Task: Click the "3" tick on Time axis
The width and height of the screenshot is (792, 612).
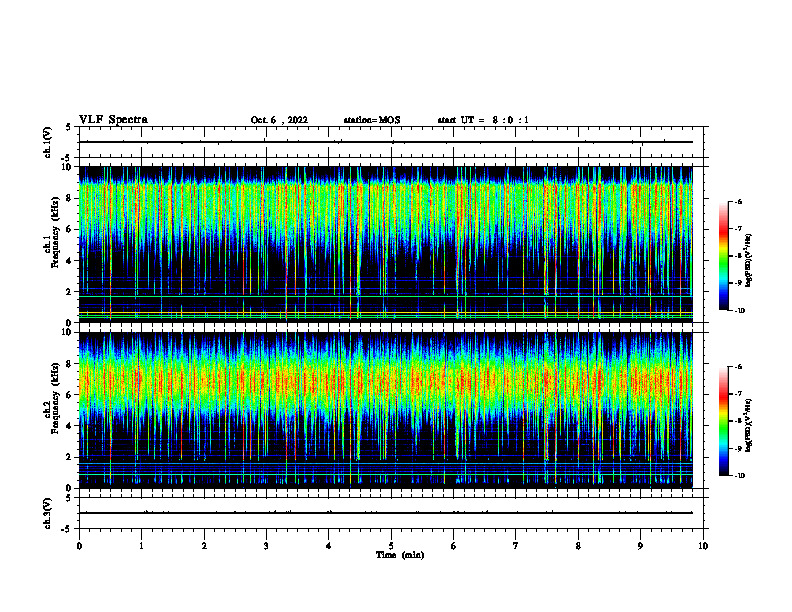Action: click(266, 546)
